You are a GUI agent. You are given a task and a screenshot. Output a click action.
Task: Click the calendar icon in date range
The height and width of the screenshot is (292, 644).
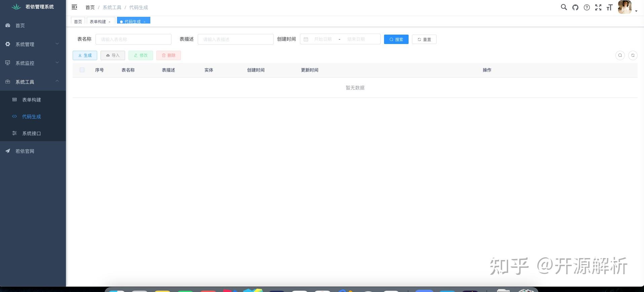tap(306, 39)
